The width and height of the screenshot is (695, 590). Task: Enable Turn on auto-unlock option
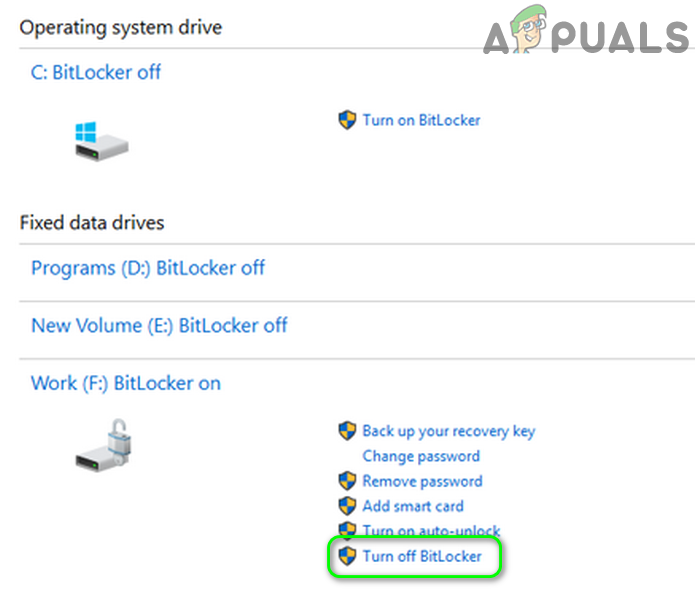[x=431, y=531]
